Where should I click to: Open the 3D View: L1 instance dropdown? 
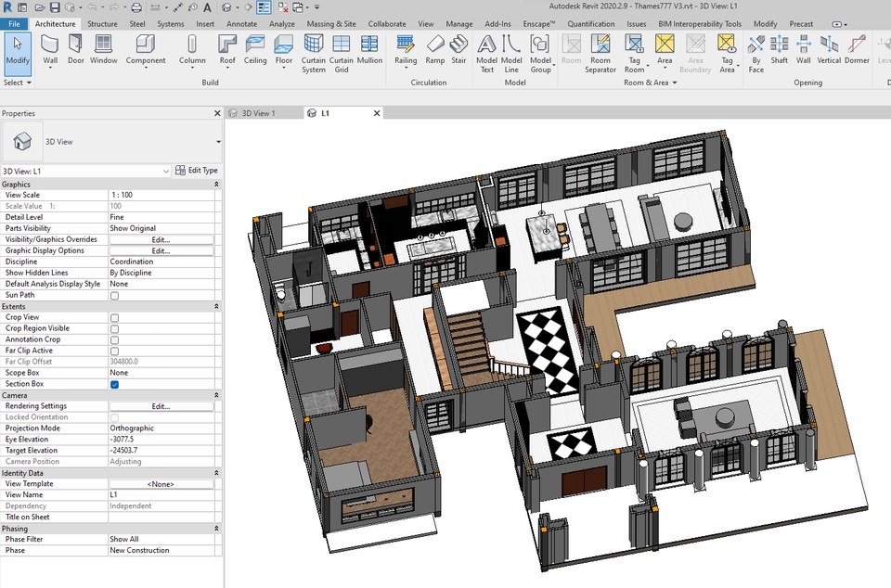click(x=165, y=171)
